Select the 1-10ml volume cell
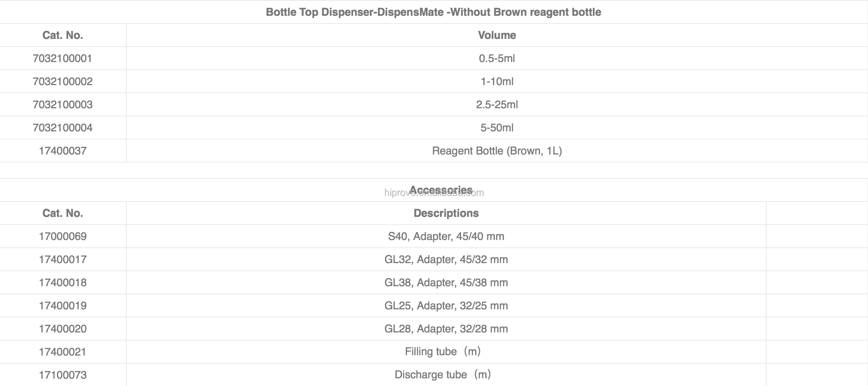Viewport: 868px width, 386px height. pos(496,82)
